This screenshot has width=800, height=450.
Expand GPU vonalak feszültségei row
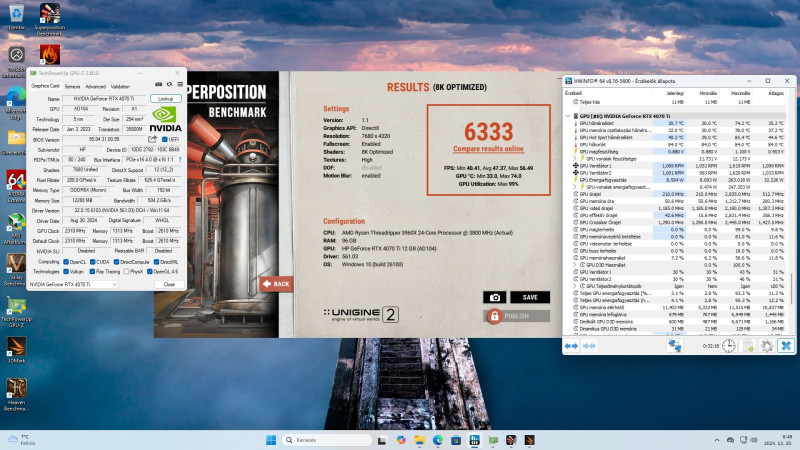[x=575, y=159]
